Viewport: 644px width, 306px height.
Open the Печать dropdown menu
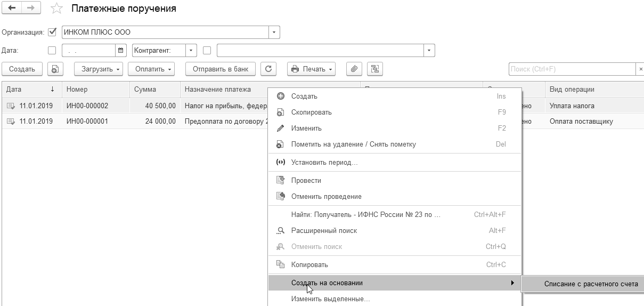coord(312,69)
